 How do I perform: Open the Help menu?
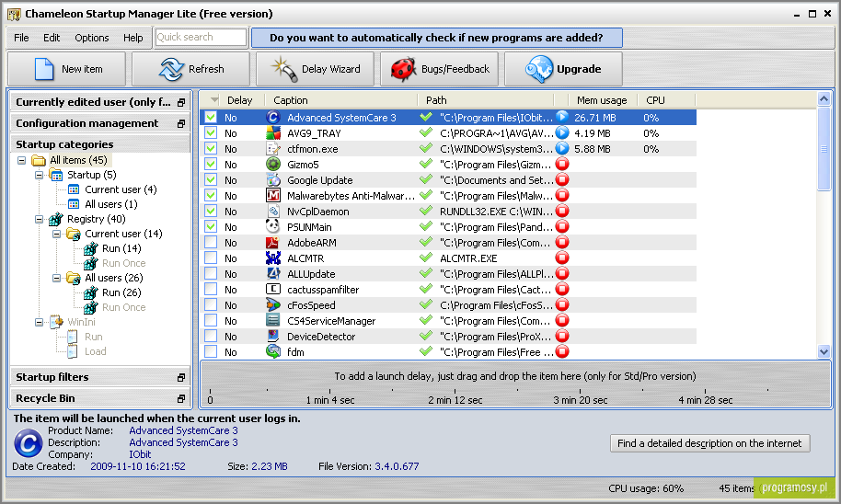coord(133,38)
